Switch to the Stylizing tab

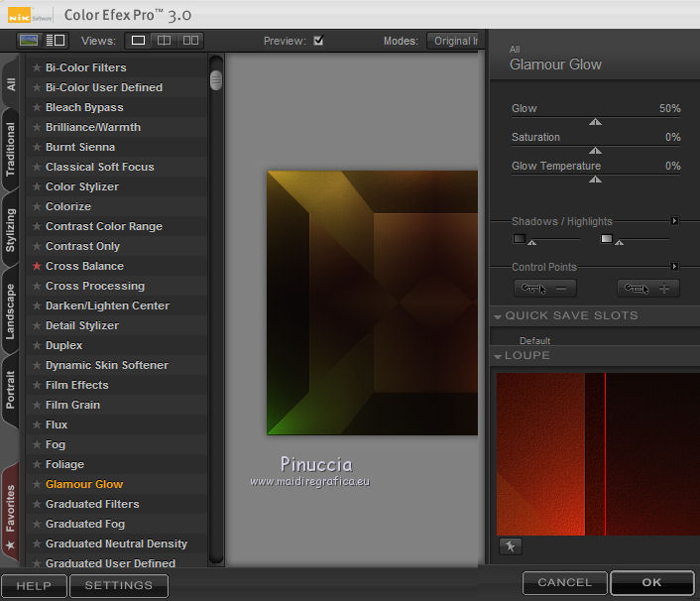[11, 230]
